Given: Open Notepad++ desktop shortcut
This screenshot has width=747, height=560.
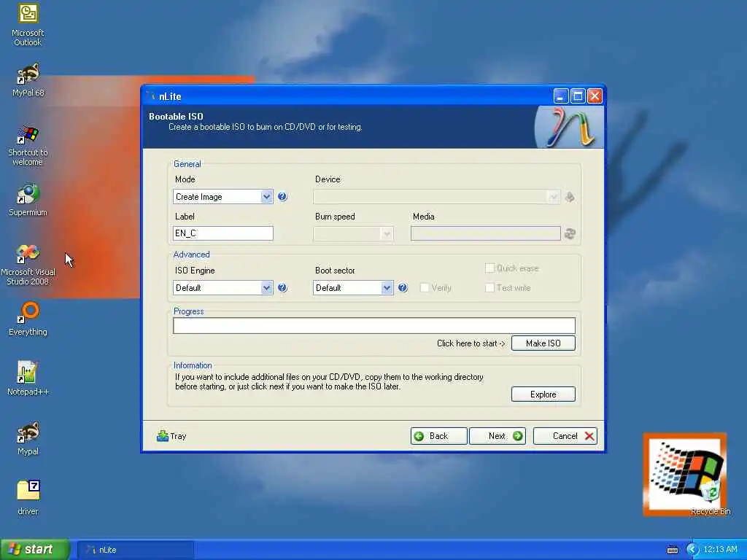Looking at the screenshot, I should tap(28, 378).
